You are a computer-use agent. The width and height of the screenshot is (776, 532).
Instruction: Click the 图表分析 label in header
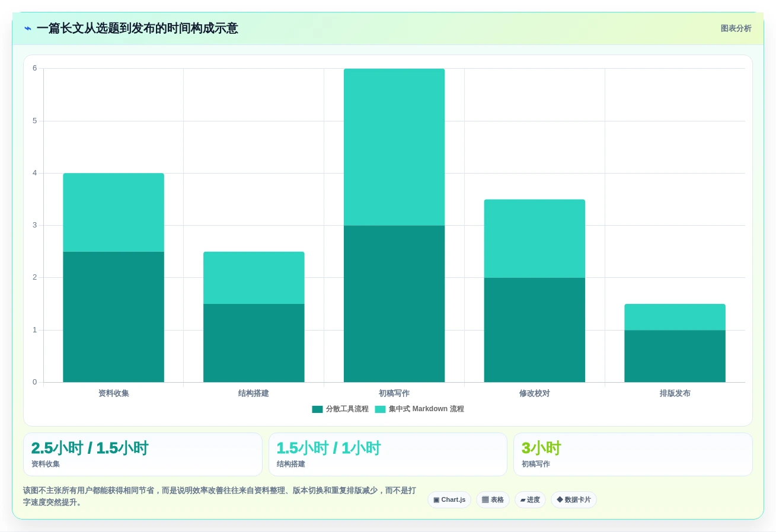coord(736,28)
